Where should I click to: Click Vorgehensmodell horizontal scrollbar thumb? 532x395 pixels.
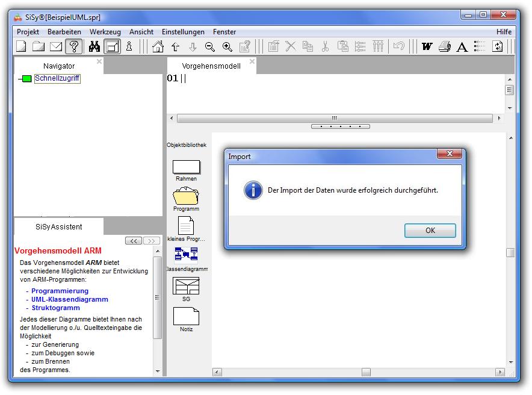tap(335, 118)
